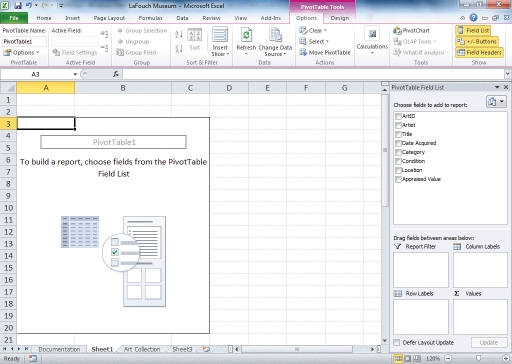Check the Location field checkbox
This screenshot has height=364, width=512.
coord(398,170)
